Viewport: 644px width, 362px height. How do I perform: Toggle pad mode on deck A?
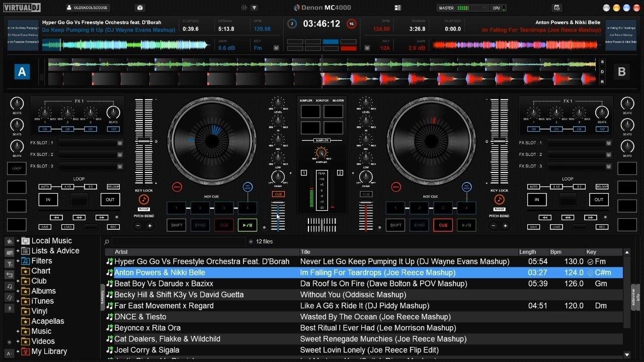coord(247,187)
